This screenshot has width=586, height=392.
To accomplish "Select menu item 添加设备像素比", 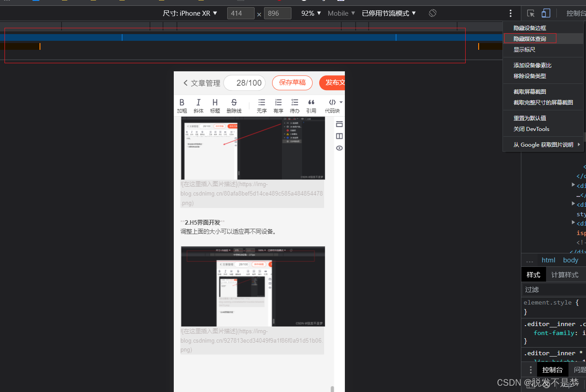I will click(x=543, y=65).
